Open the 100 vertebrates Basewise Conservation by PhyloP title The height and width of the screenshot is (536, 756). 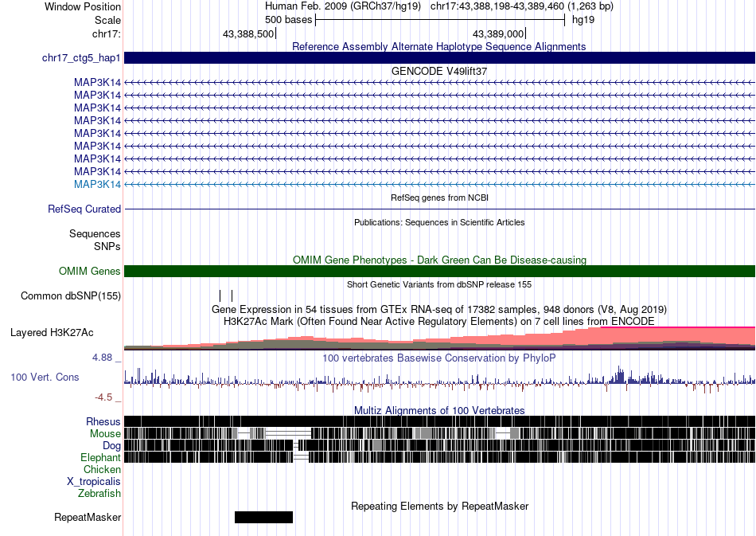point(439,358)
